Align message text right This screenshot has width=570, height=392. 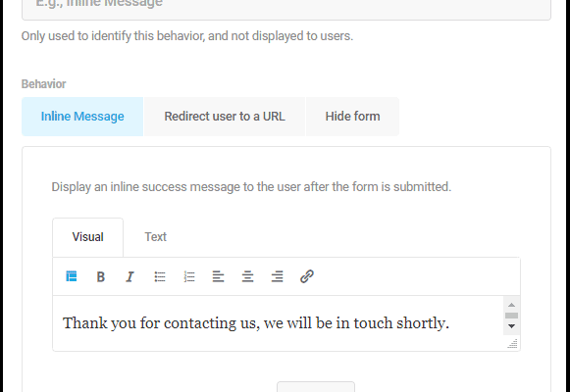click(x=277, y=276)
